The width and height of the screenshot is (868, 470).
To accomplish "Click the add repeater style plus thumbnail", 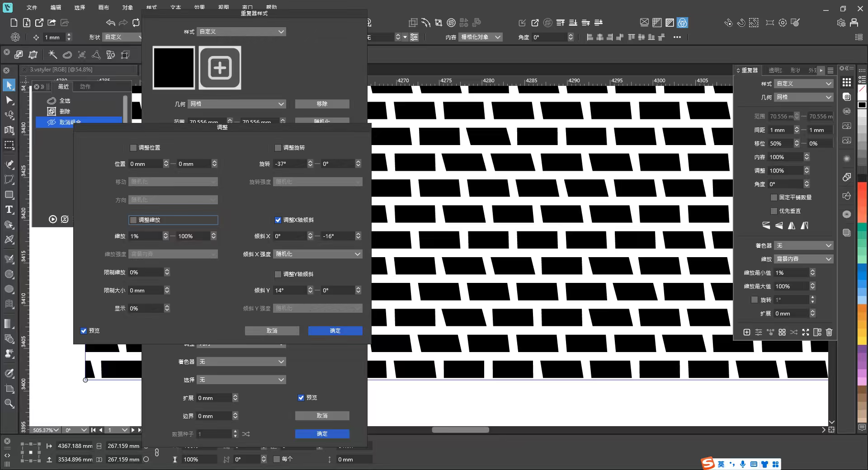I will coord(220,68).
